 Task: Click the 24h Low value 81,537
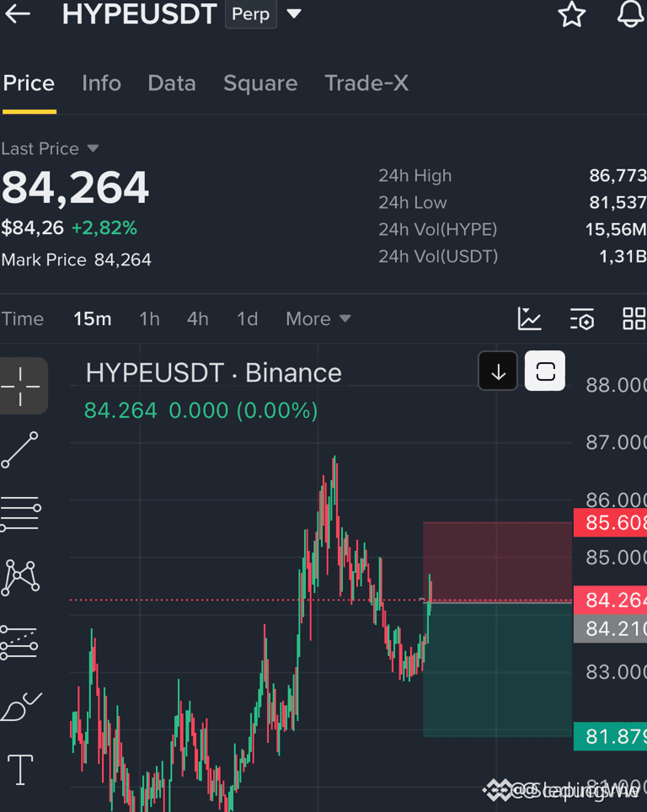point(618,202)
